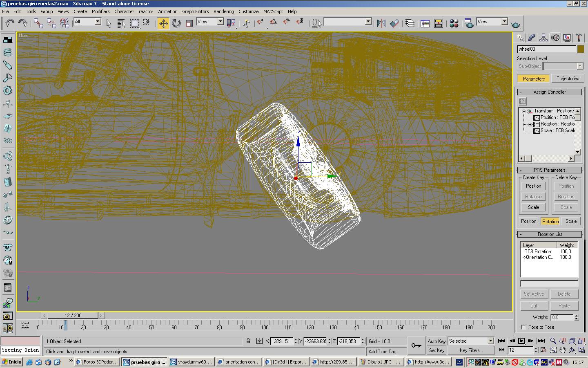This screenshot has height=368, width=588.
Task: Activate the Select and Link tool
Action: tap(38, 23)
